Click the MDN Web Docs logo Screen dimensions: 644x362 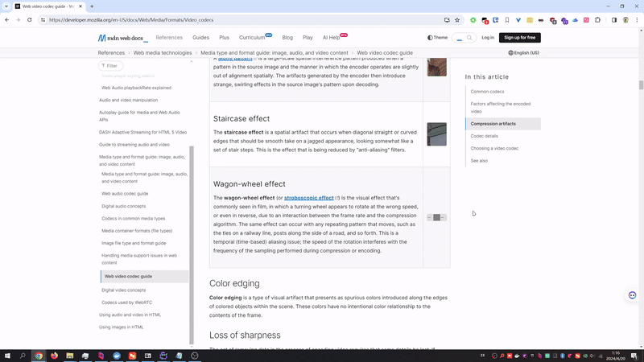122,38
